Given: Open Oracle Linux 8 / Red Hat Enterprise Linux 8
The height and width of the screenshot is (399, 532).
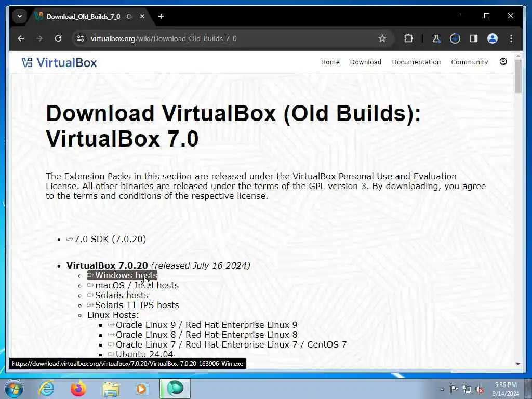Looking at the screenshot, I should pos(203,335).
